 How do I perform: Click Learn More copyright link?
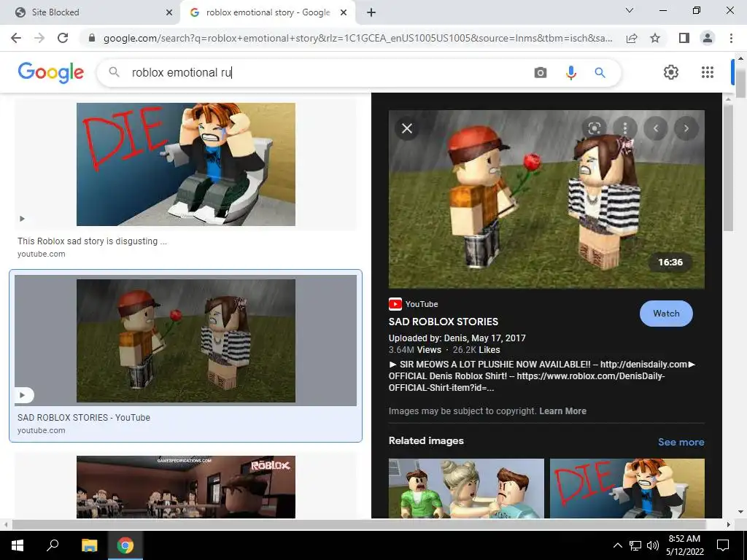(562, 411)
